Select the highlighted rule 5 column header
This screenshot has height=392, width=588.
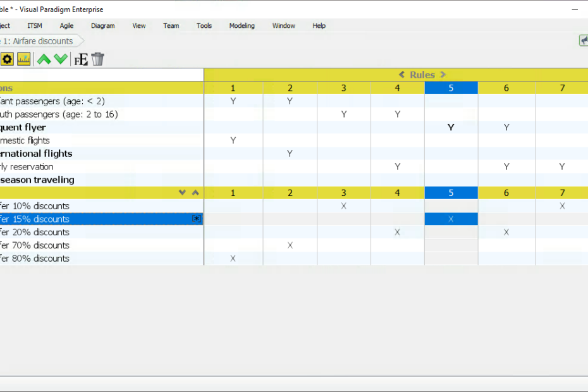pyautogui.click(x=451, y=87)
